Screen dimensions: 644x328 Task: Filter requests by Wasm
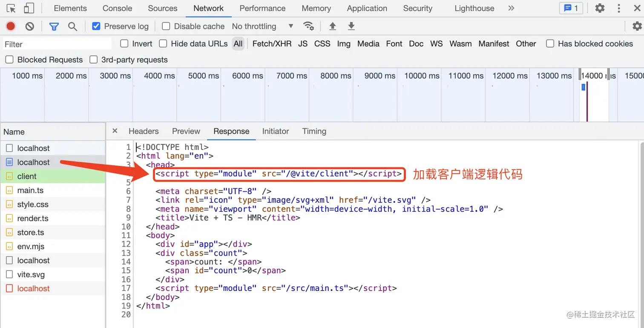click(460, 43)
